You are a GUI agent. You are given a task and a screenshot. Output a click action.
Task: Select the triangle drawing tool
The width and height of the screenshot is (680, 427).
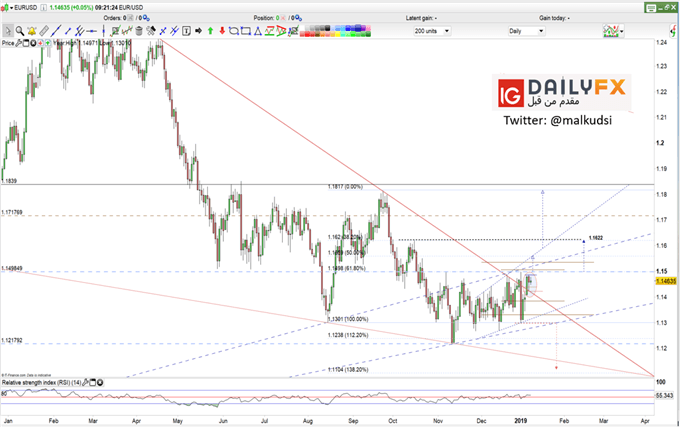(x=258, y=31)
